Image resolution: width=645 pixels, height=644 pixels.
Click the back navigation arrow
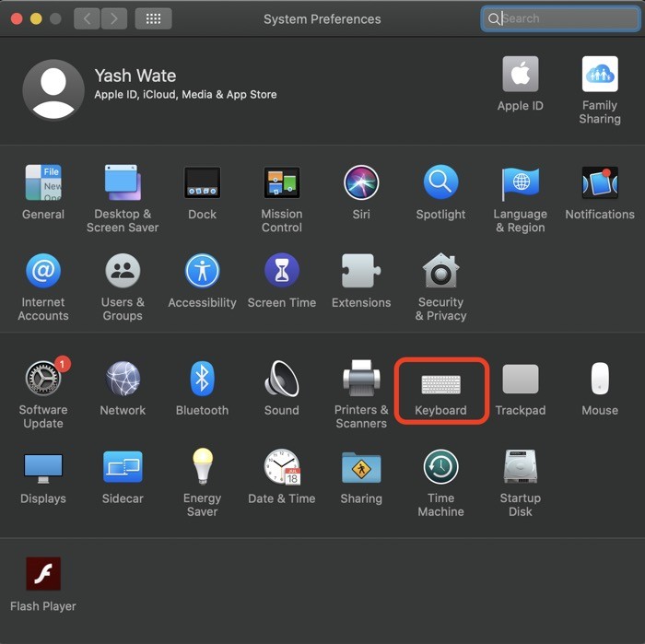(87, 18)
